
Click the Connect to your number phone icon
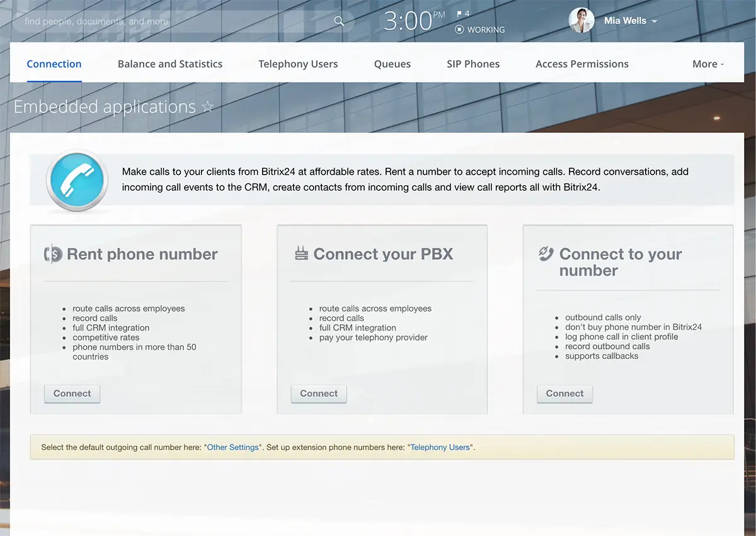546,253
